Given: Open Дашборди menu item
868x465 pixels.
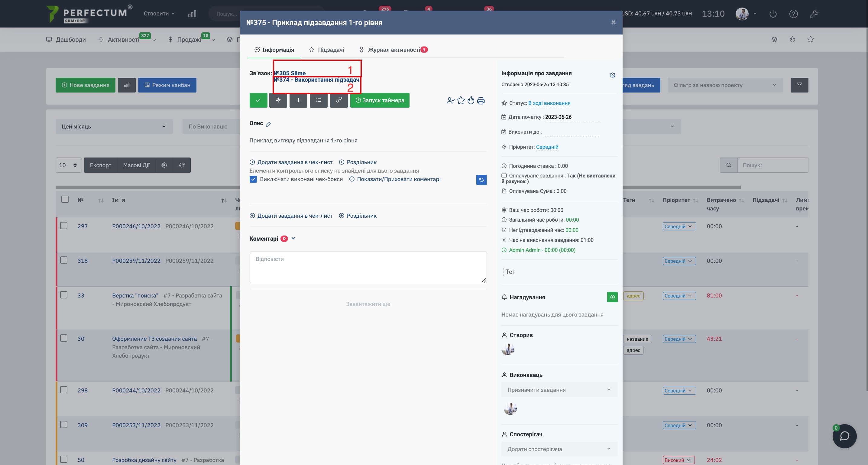Looking at the screenshot, I should click(66, 39).
